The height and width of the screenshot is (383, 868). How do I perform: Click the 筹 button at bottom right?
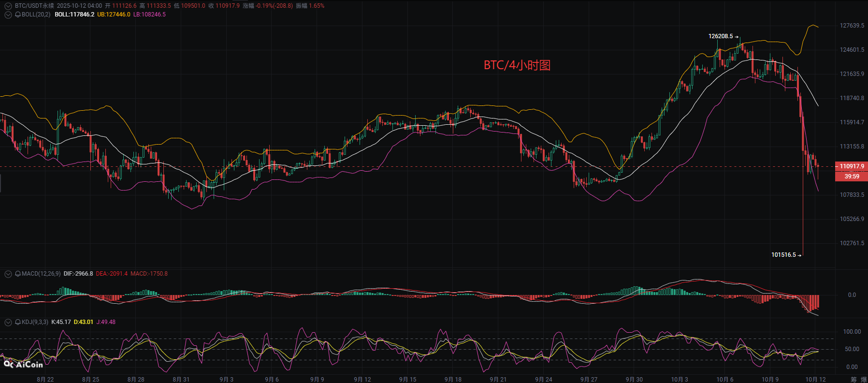(x=854, y=379)
